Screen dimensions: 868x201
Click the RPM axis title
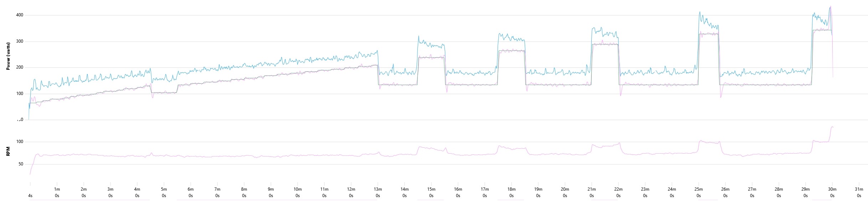[x=8, y=152]
